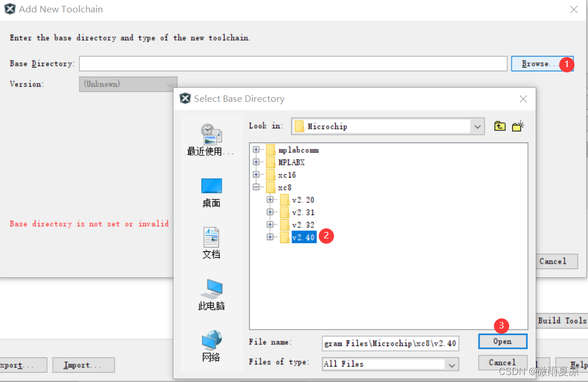Screen dimensions: 588x382
Task: Select the mplabcomm folder name
Action: coord(299,150)
